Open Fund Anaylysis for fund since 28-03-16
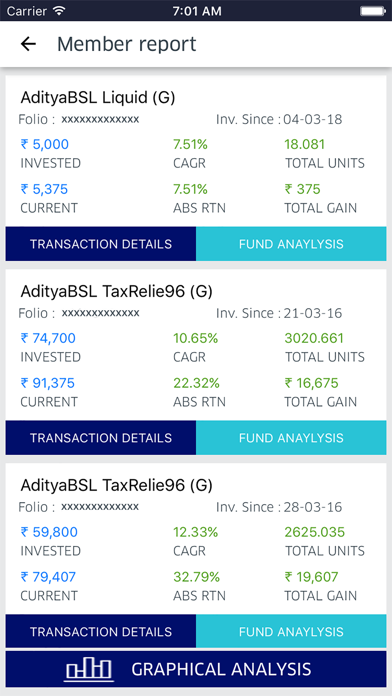 point(291,631)
